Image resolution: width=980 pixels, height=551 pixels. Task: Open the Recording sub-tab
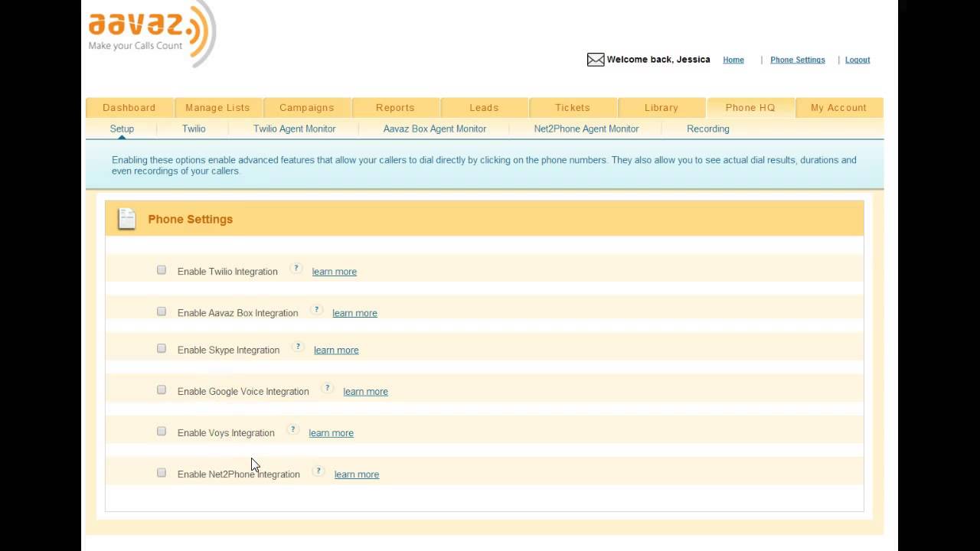708,129
